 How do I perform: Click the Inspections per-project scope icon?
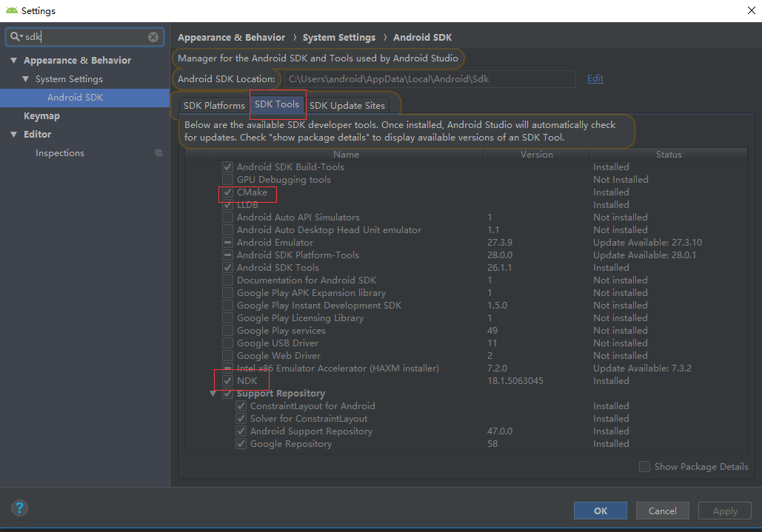(x=158, y=153)
